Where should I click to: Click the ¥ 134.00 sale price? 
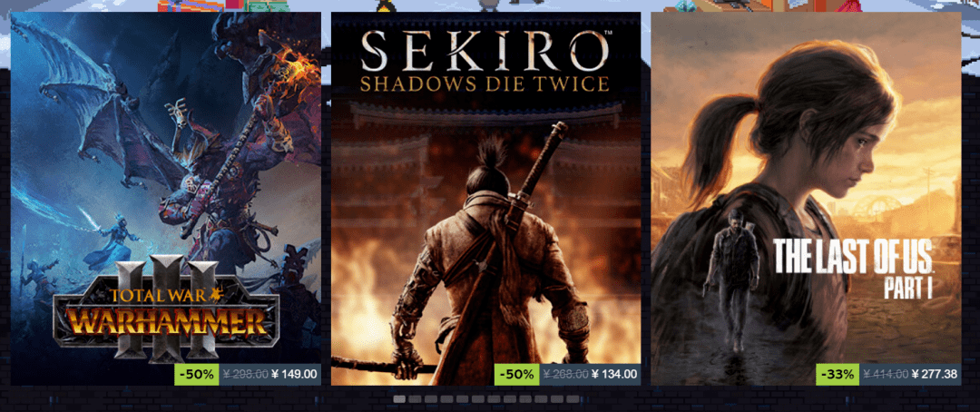coord(614,375)
